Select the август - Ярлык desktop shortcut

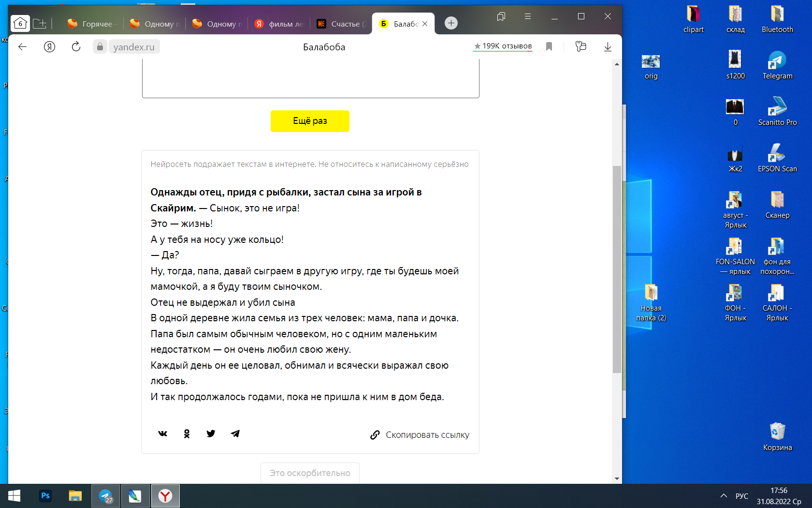coord(736,210)
